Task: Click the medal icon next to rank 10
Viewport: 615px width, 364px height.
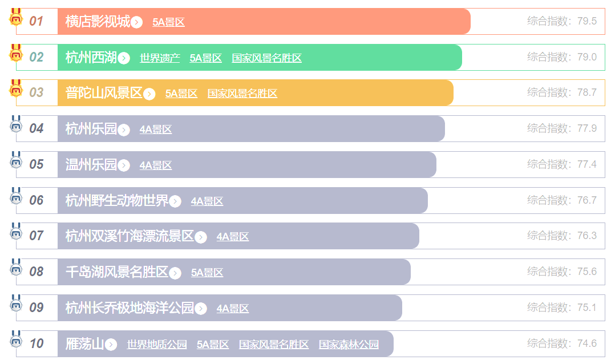Action: pos(16,340)
